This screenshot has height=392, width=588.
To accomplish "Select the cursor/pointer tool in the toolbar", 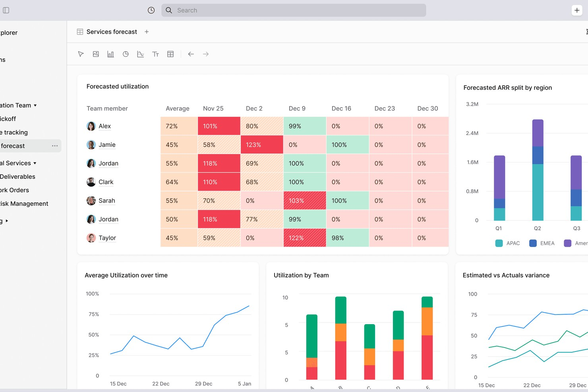I will 81,54.
